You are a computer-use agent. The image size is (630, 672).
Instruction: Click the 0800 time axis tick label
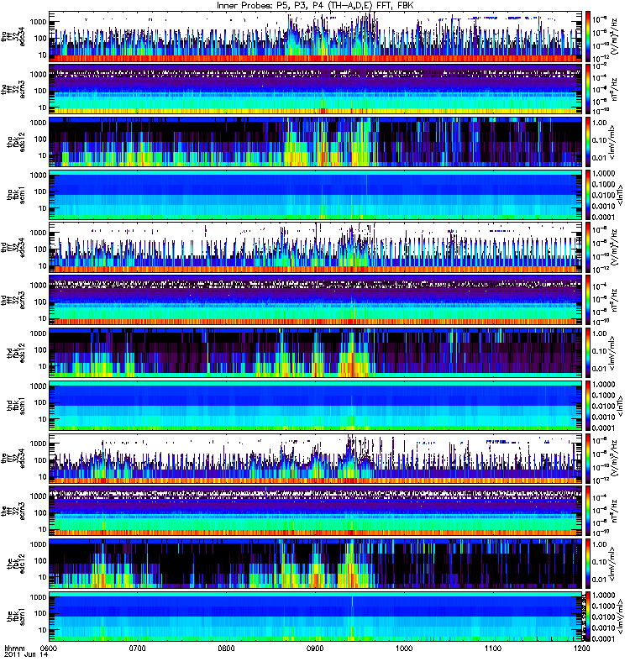point(226,648)
